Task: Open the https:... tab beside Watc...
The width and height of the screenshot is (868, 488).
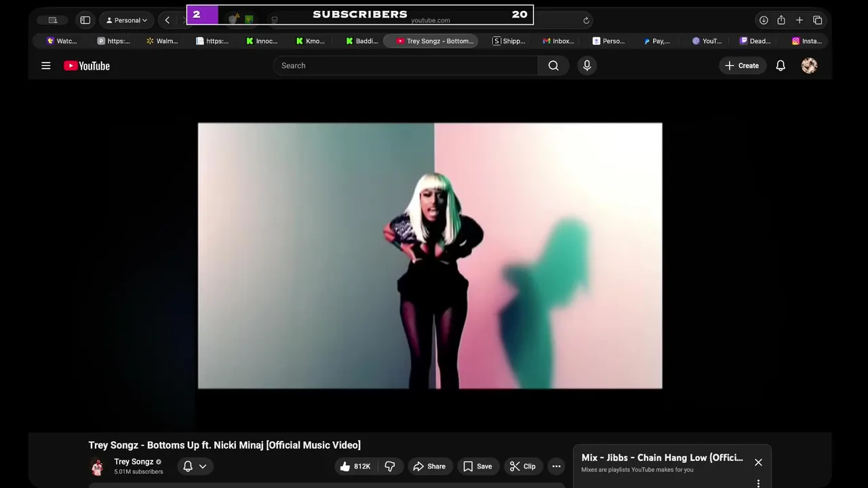Action: point(114,41)
